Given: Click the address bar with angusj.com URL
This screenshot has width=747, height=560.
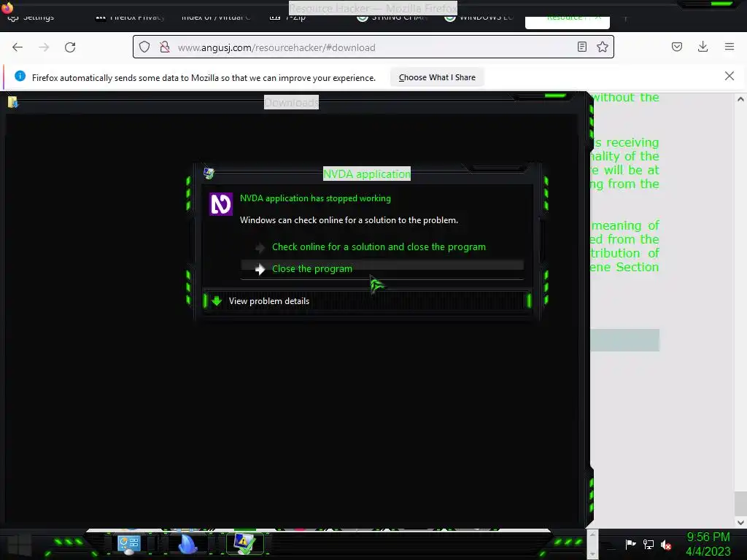Looking at the screenshot, I should click(373, 47).
